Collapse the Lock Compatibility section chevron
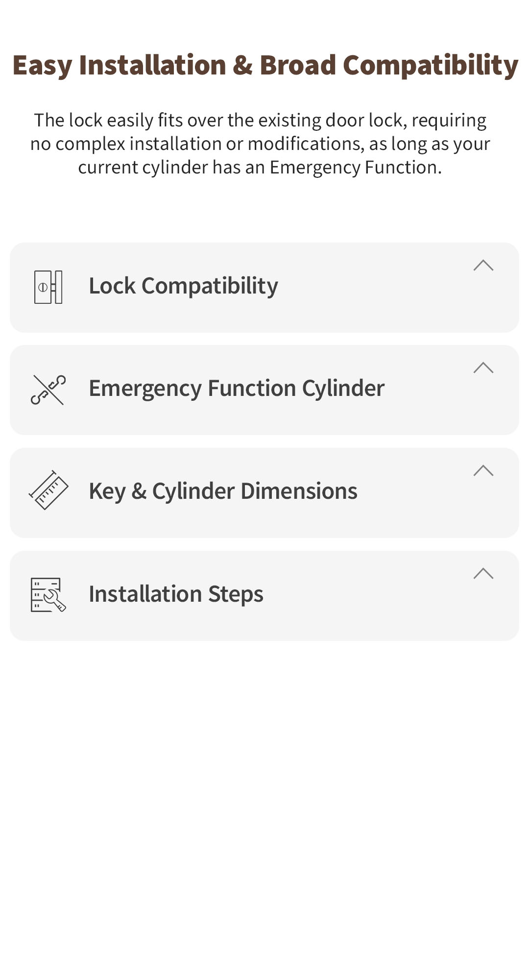This screenshot has width=529, height=980. (x=483, y=265)
